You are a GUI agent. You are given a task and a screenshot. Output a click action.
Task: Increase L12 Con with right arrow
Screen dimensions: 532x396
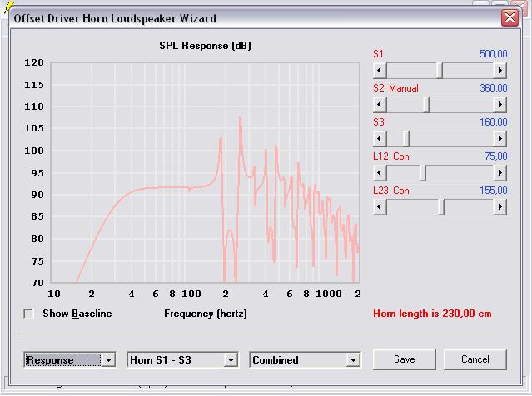click(x=500, y=173)
